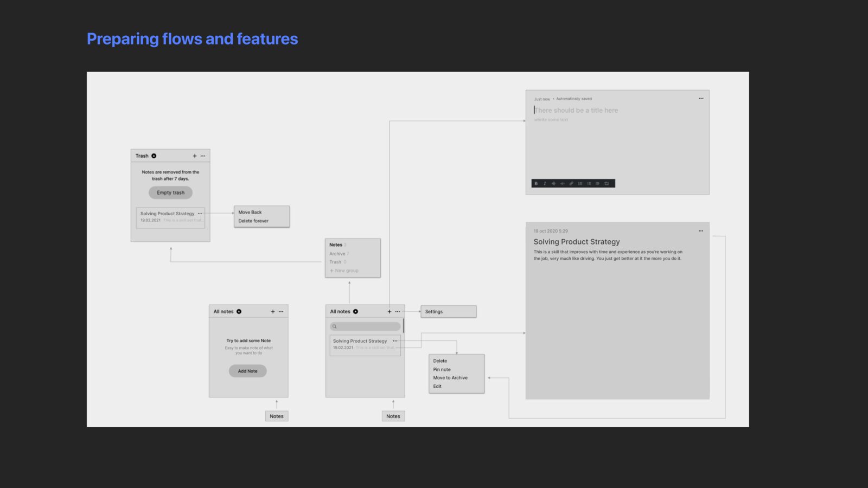Click the search magnifier icon in All notes

coord(335,326)
